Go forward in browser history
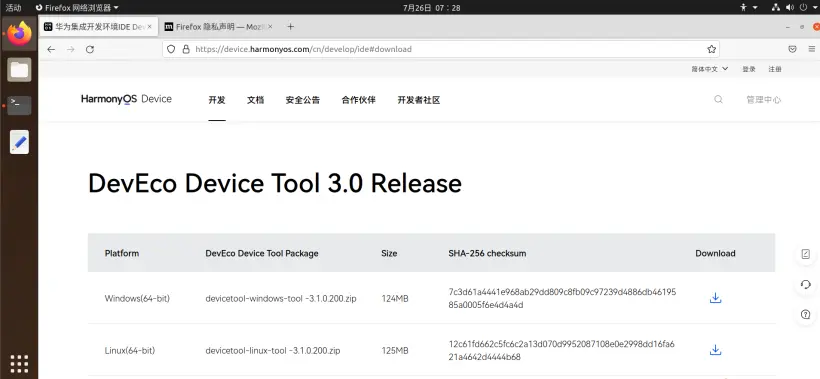 click(x=71, y=49)
